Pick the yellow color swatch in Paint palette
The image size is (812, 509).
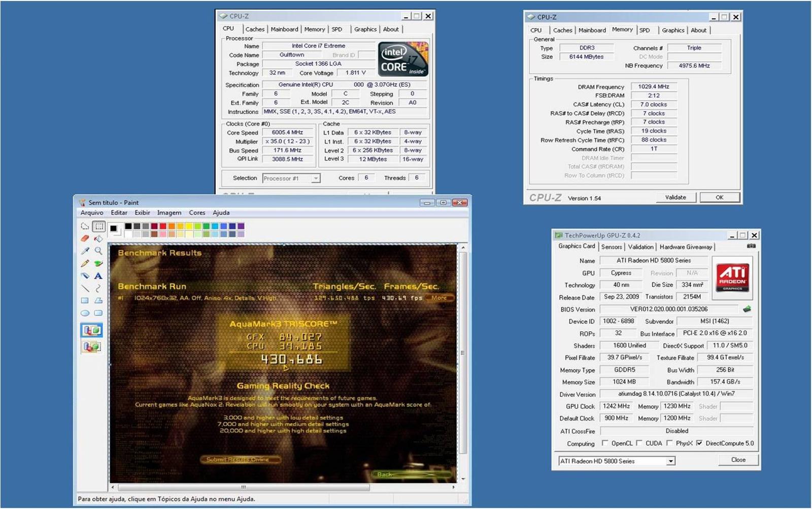coord(189,226)
